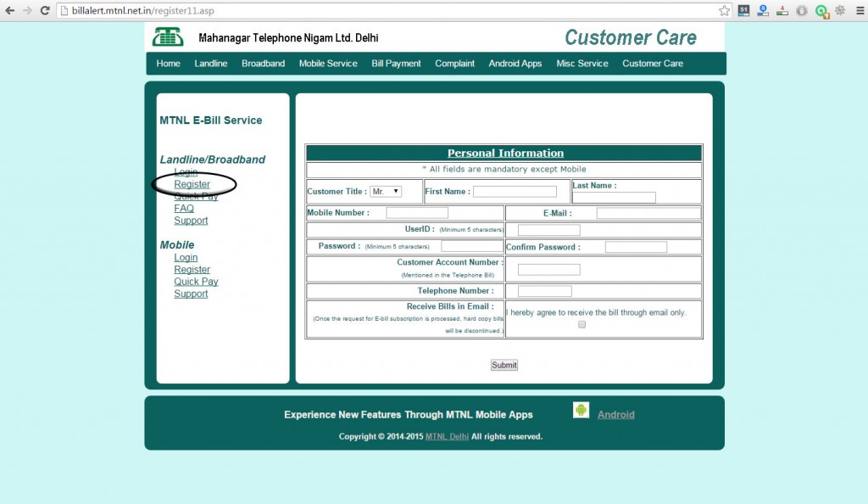The image size is (868, 504).
Task: Click the Customer Care title text
Action: click(631, 37)
